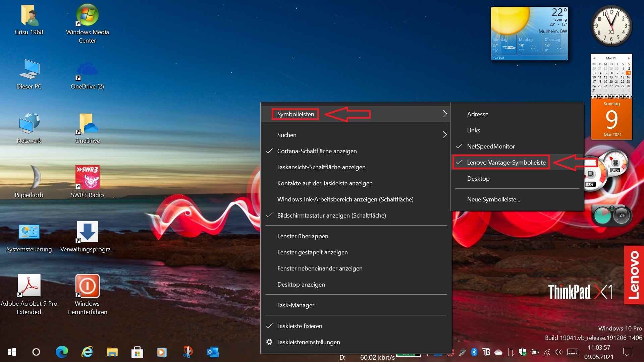This screenshot has width=644, height=362.
Task: Go to next month in calendar gadget
Action: pos(629,58)
